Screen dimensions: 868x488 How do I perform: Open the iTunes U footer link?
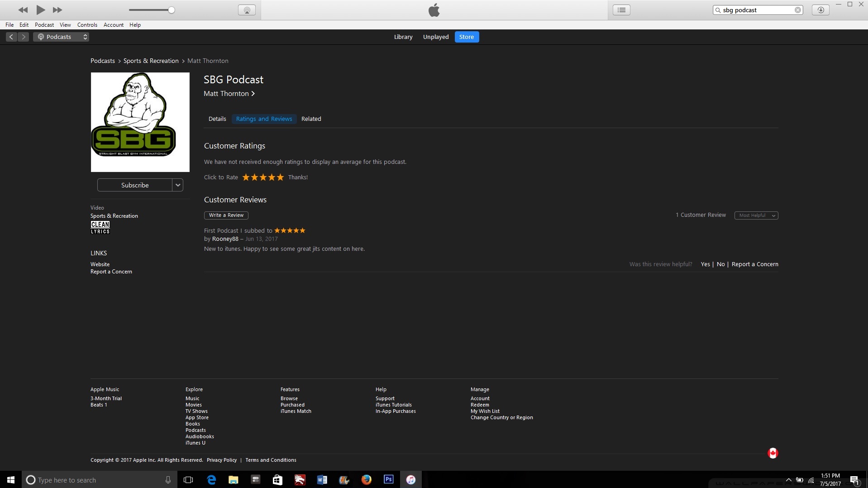[x=196, y=443]
